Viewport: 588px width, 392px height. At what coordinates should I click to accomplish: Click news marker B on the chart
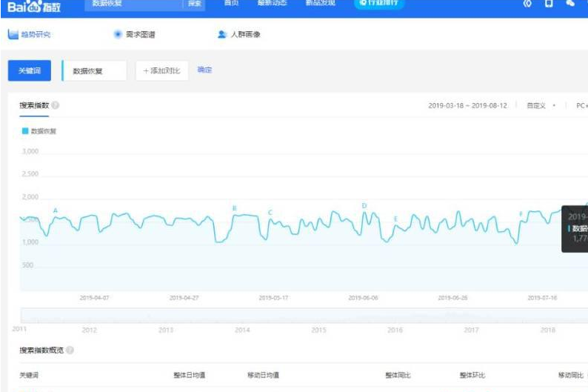tap(234, 208)
